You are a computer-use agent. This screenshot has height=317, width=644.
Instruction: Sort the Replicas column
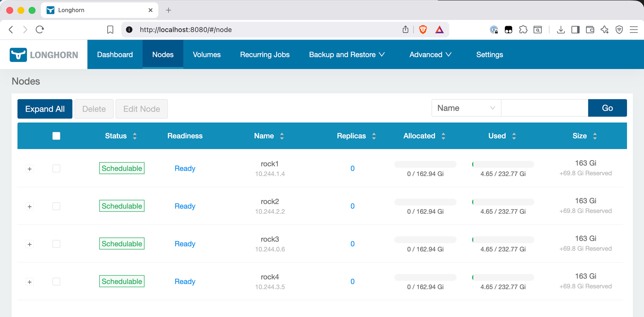click(374, 136)
